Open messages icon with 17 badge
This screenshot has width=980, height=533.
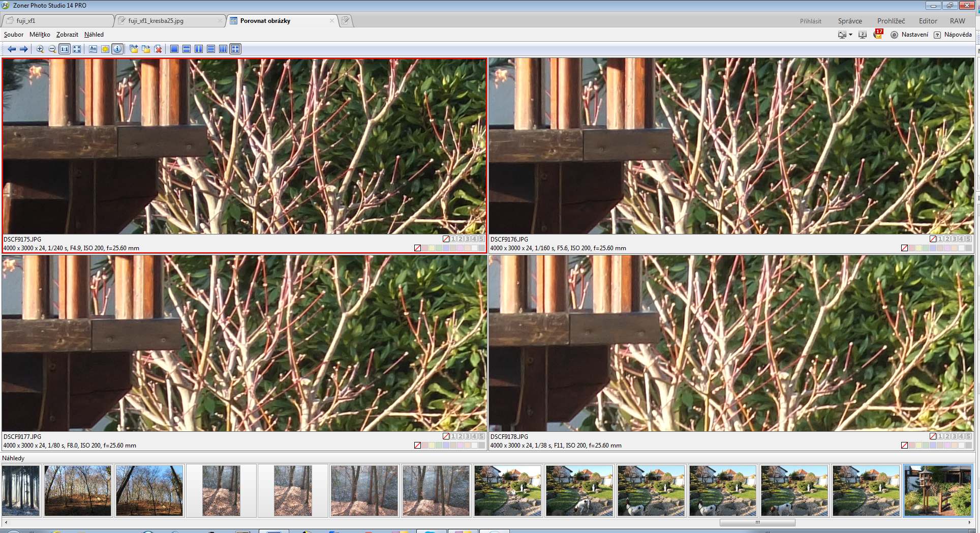coord(878,35)
